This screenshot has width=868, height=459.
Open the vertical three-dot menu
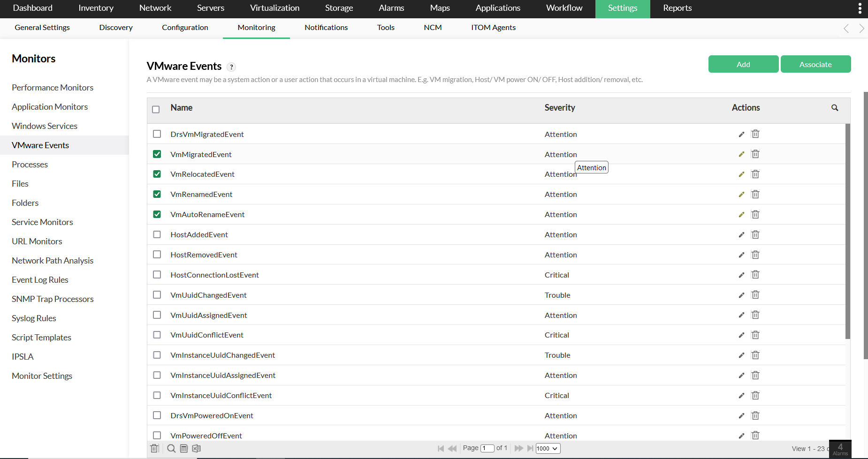(860, 8)
